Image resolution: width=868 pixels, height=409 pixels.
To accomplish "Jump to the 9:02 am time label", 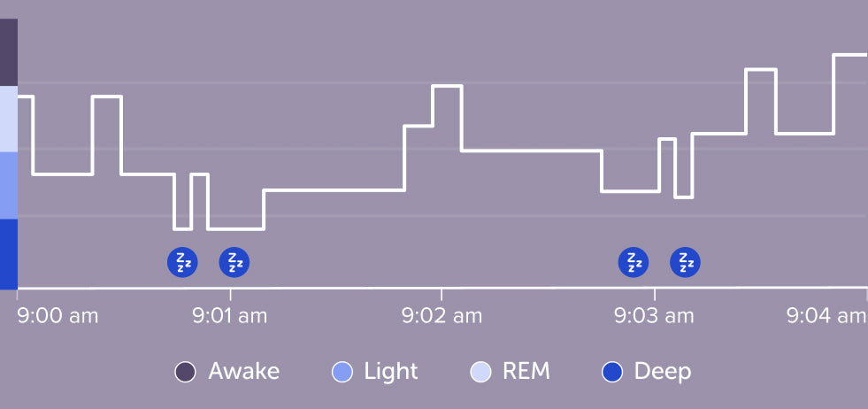I will 442,316.
